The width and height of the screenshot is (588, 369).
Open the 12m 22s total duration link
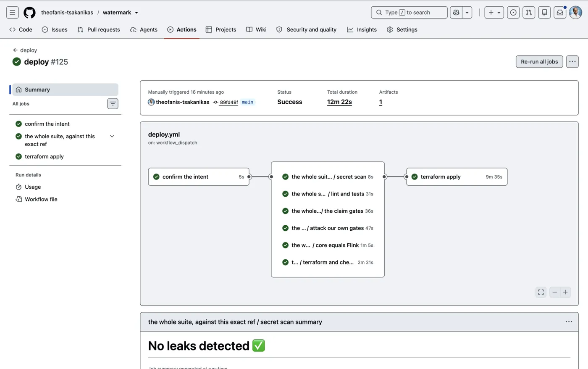(339, 102)
